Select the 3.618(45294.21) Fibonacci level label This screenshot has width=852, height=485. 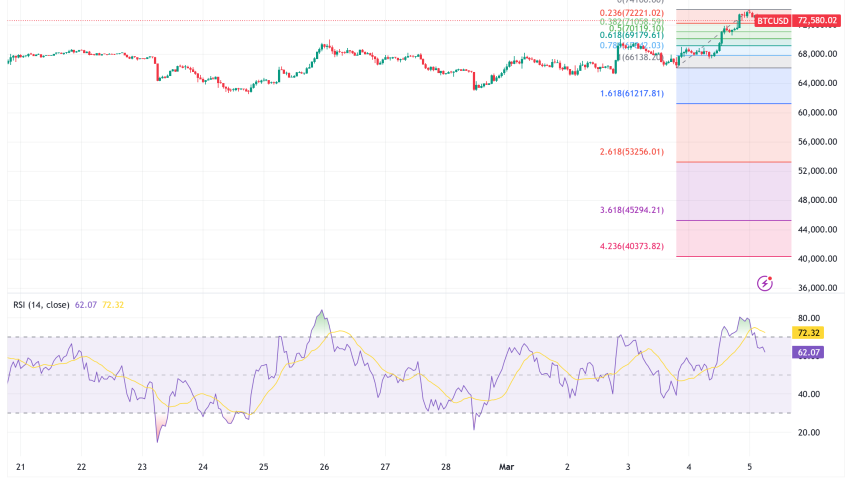point(632,210)
